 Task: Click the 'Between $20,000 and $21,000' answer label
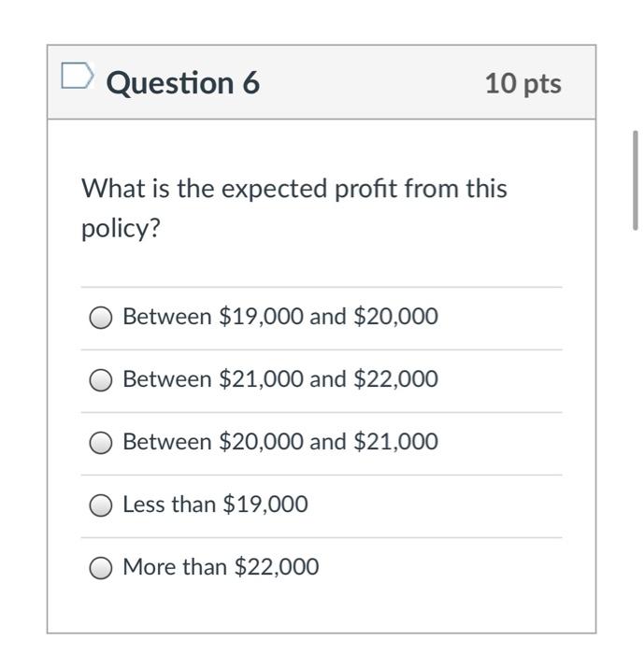point(279,442)
